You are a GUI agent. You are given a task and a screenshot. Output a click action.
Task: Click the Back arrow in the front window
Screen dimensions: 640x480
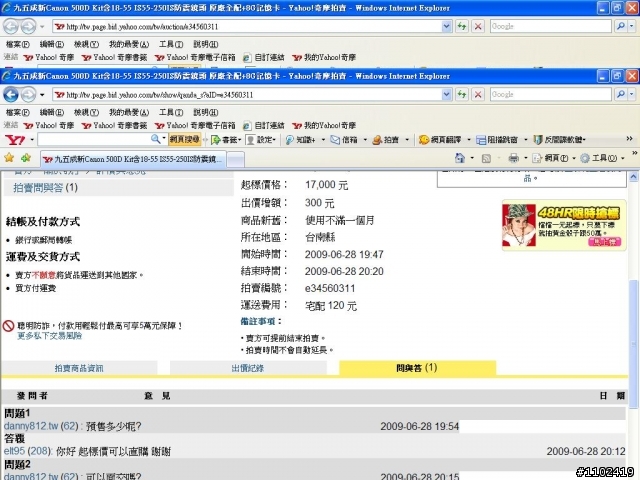click(x=11, y=95)
